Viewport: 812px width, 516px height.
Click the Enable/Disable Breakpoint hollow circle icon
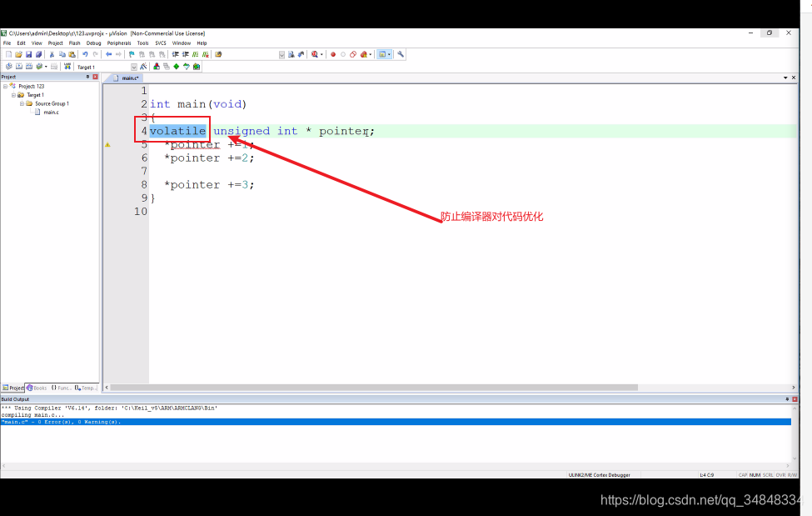[343, 54]
